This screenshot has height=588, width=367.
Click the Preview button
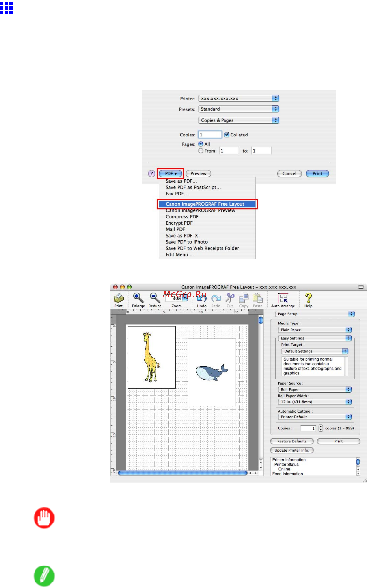pos(198,173)
